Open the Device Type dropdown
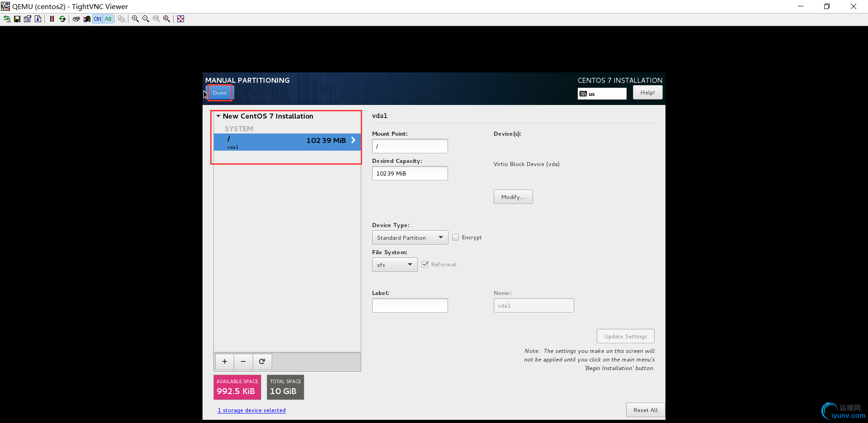The height and width of the screenshot is (423, 868). pyautogui.click(x=410, y=238)
